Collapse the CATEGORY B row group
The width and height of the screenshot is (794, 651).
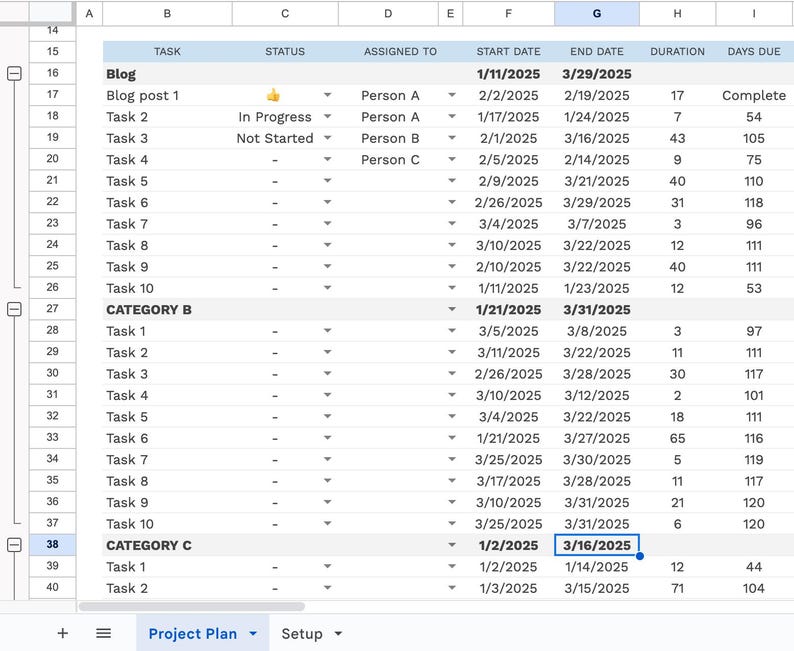click(x=14, y=309)
